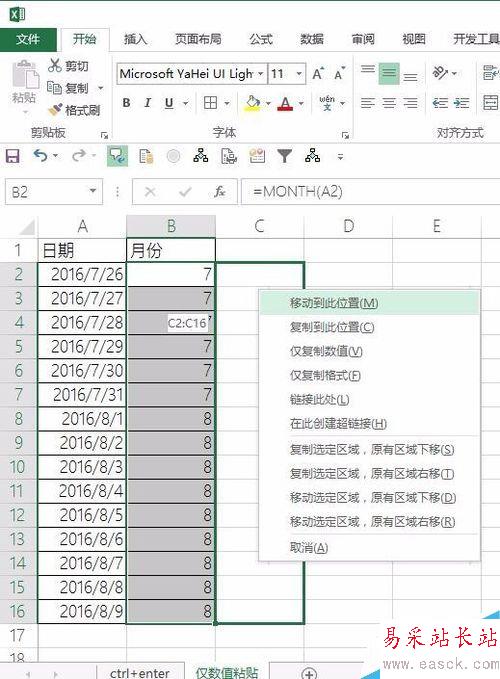500x679 pixels.
Task: Click the funnel filter icon
Action: point(284,156)
